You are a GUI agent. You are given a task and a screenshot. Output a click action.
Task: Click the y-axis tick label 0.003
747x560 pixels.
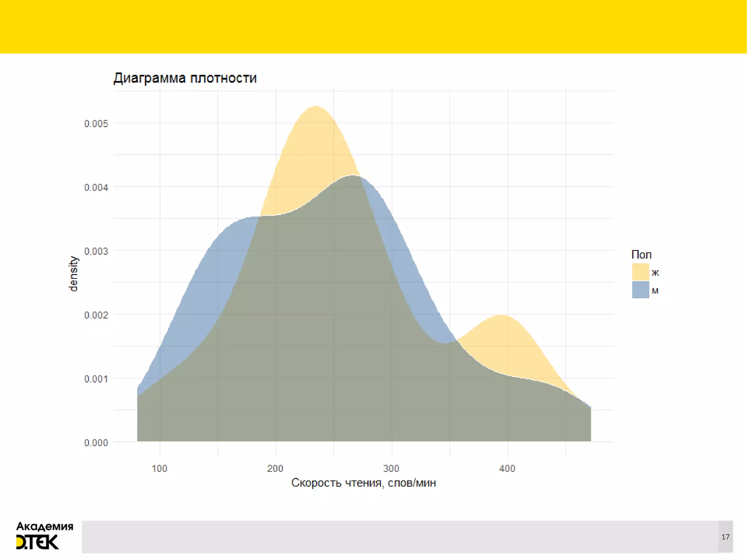[x=96, y=251]
